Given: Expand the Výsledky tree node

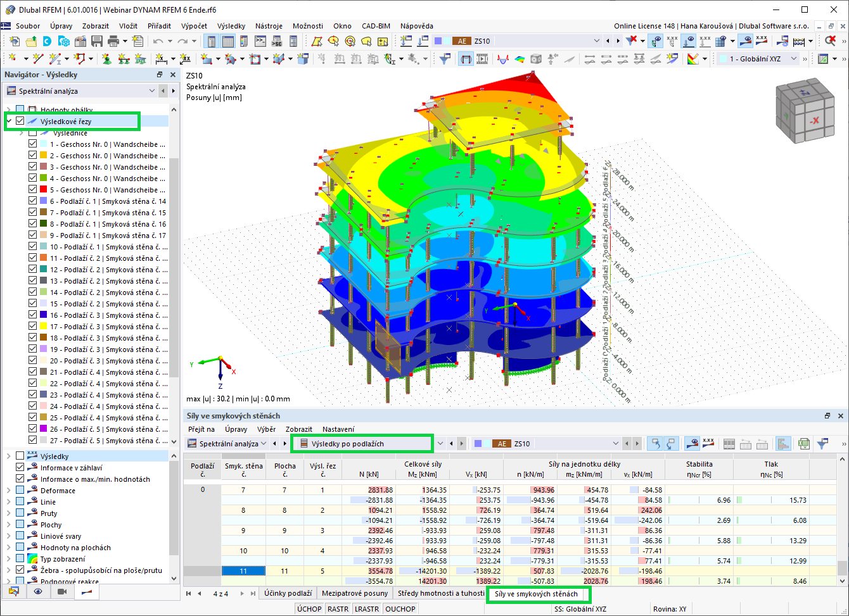Looking at the screenshot, I should pyautogui.click(x=9, y=456).
